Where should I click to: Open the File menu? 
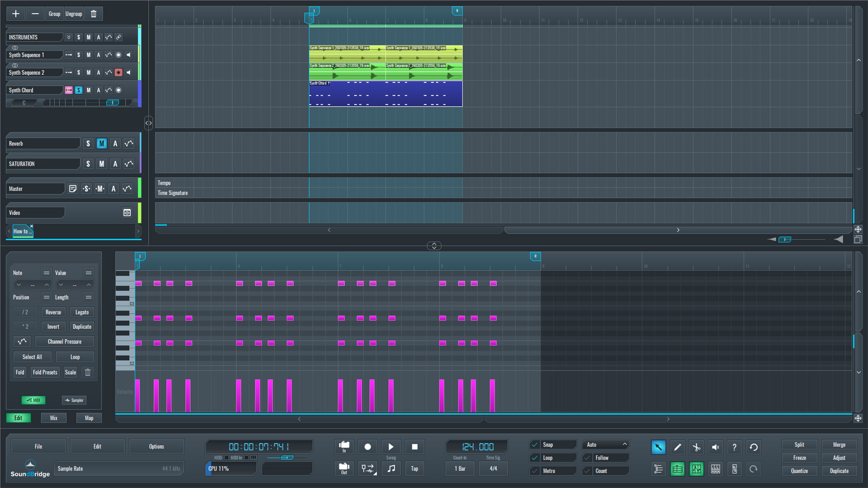click(x=38, y=446)
